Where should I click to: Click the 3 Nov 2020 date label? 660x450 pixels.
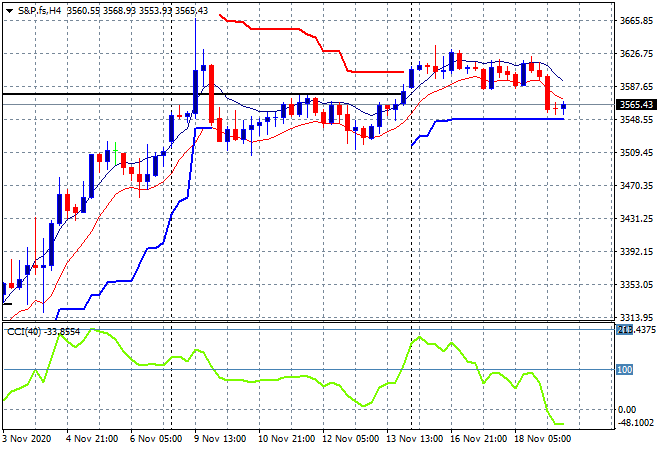point(27,439)
